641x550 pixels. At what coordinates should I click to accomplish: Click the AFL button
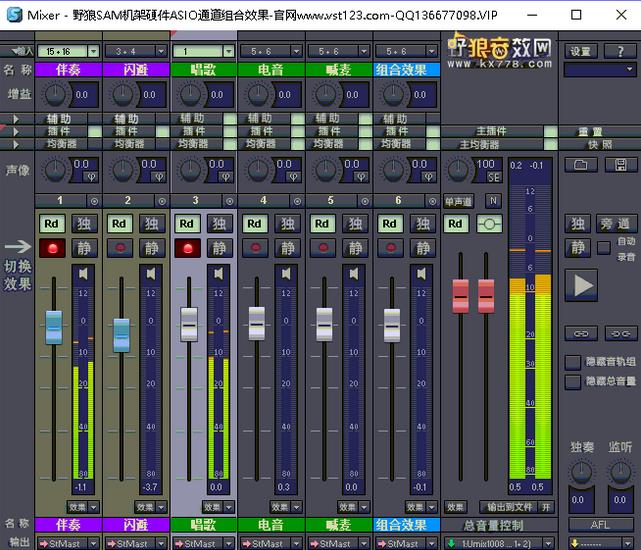pos(600,525)
